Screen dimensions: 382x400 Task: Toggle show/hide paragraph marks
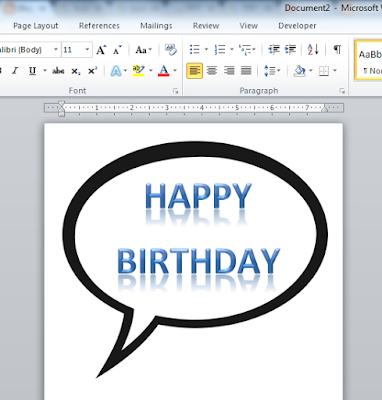click(337, 50)
